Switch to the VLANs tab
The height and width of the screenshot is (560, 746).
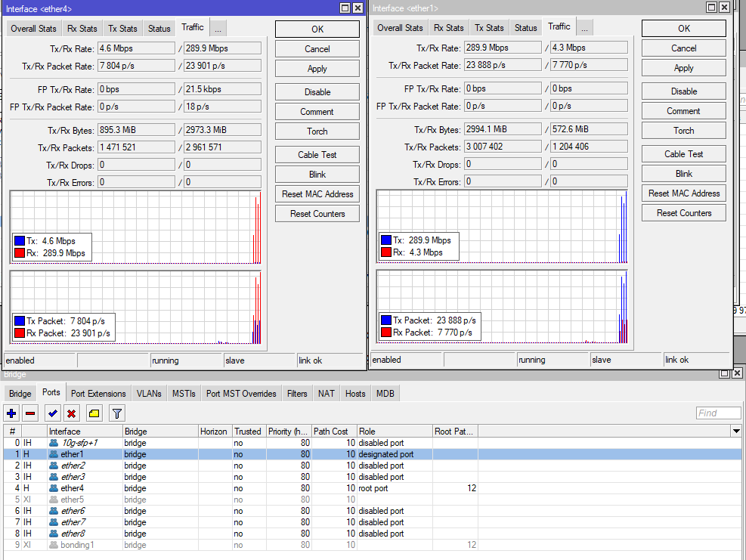[x=149, y=394]
